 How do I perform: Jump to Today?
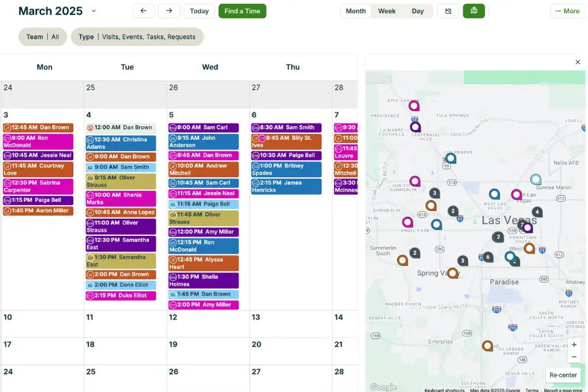coord(199,11)
